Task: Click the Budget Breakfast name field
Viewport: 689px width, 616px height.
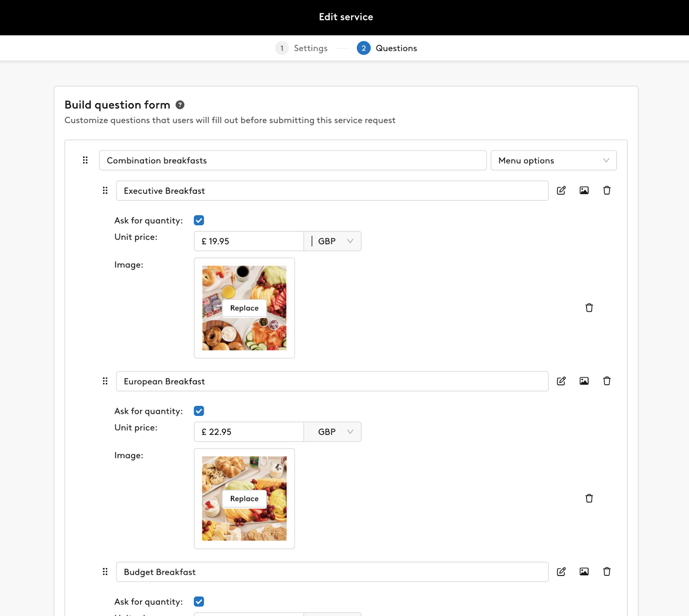Action: pyautogui.click(x=332, y=572)
